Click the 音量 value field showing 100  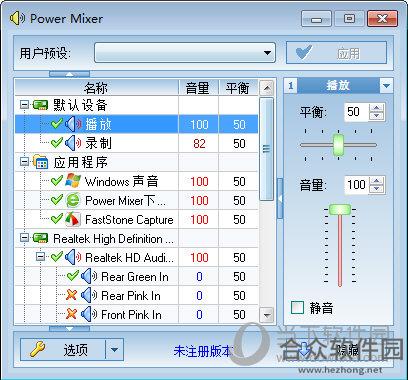357,184
